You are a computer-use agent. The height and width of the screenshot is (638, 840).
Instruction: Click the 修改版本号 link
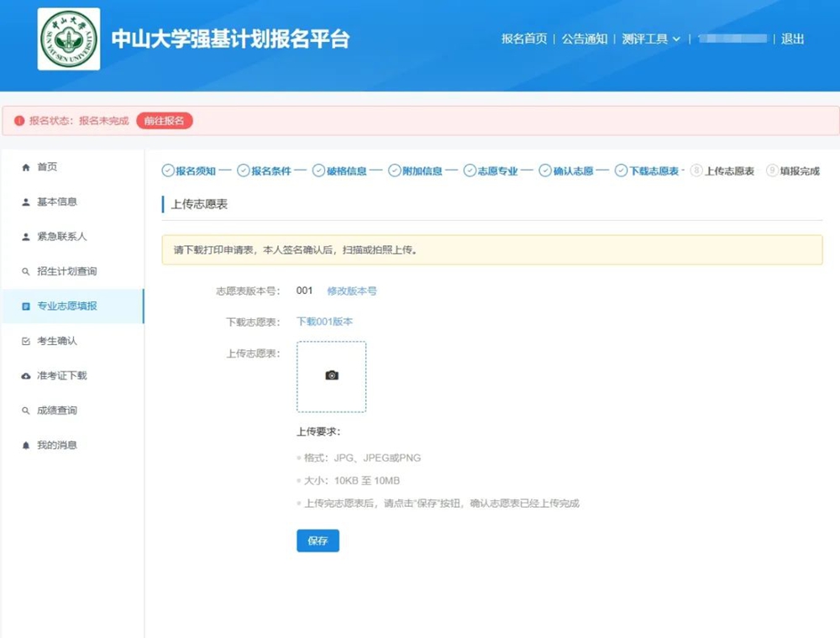(x=352, y=291)
